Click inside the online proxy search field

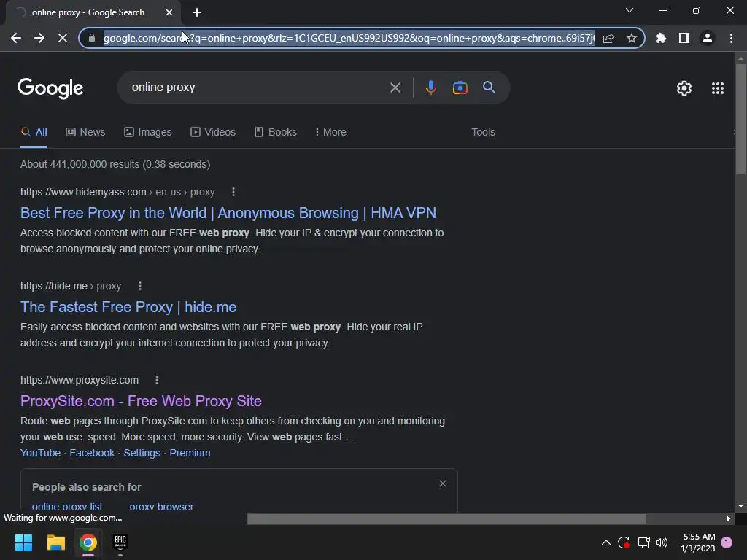click(258, 87)
